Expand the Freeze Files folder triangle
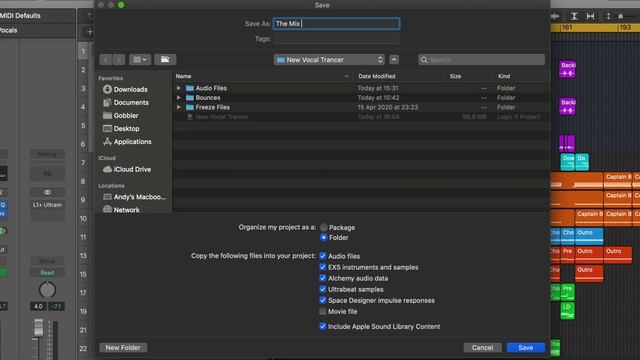 178,107
